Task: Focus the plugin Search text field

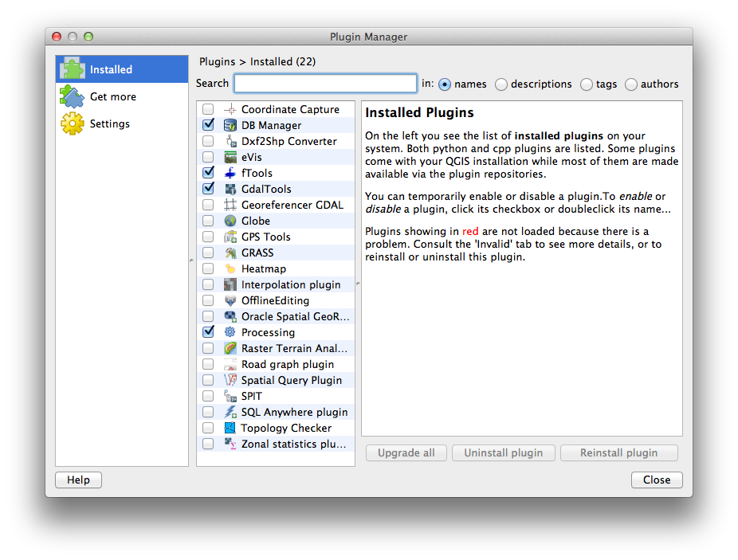Action: pos(325,84)
